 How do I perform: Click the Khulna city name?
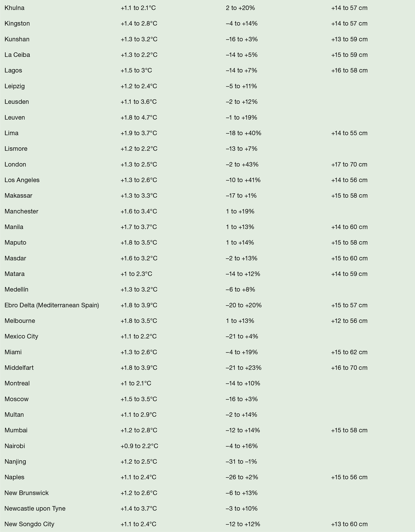coord(14,8)
